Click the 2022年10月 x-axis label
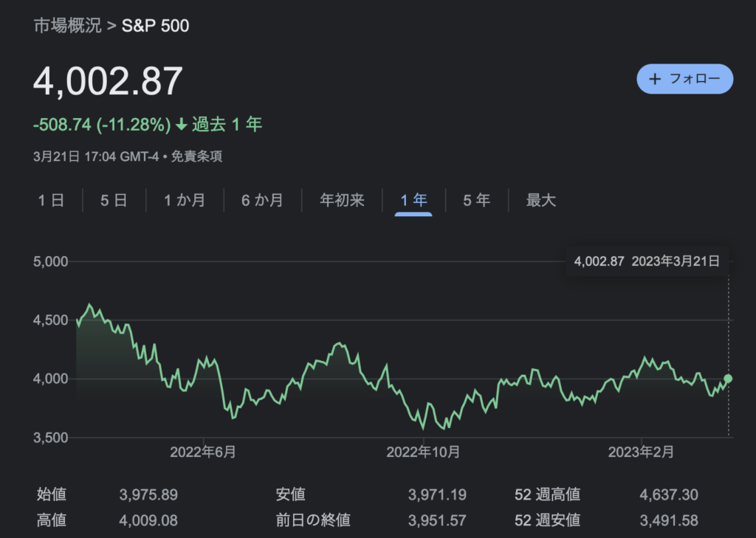The width and height of the screenshot is (756, 538). click(x=423, y=452)
